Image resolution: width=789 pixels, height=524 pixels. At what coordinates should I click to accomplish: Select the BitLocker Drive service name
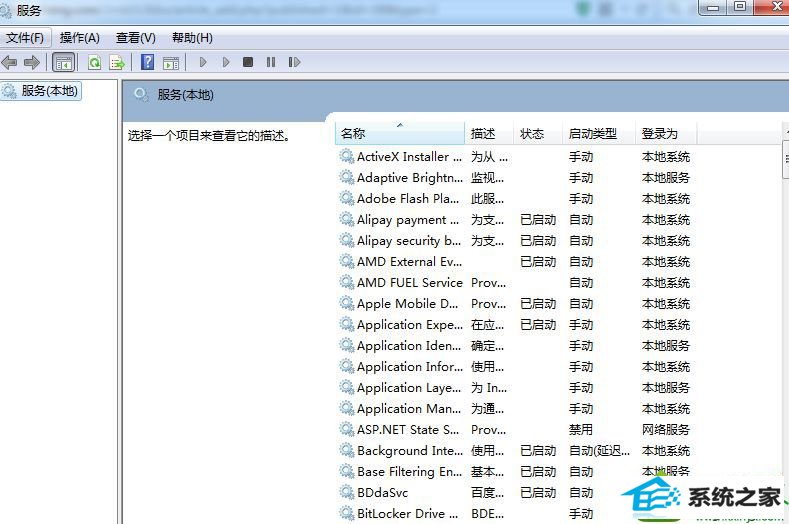(408, 514)
